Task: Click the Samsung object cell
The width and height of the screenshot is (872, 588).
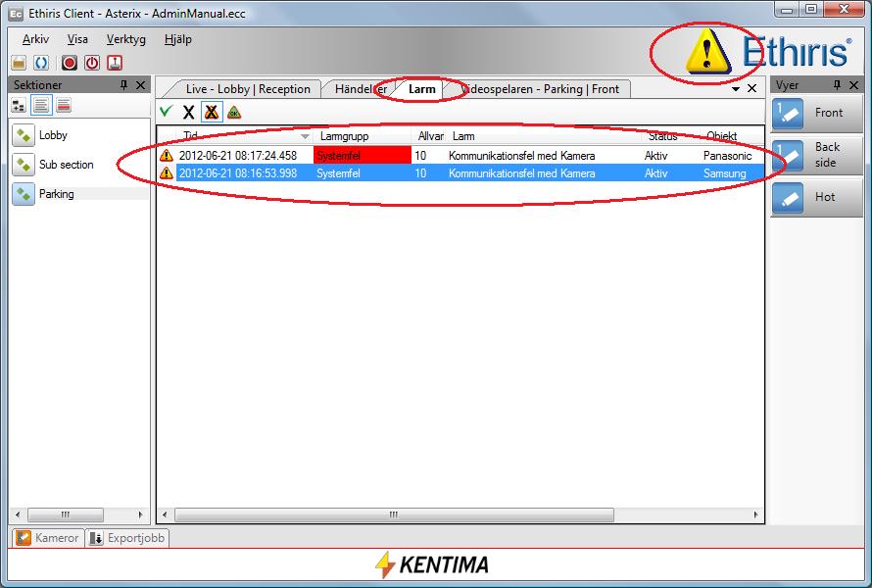Action: pyautogui.click(x=725, y=173)
